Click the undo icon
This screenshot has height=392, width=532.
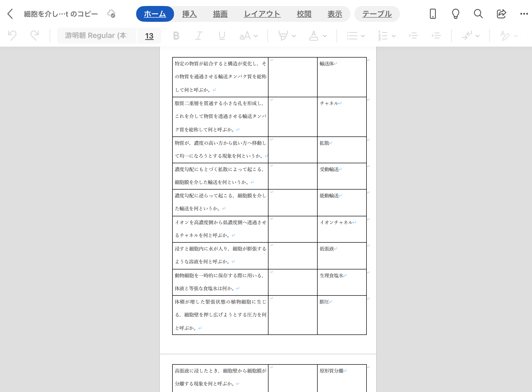pos(12,36)
